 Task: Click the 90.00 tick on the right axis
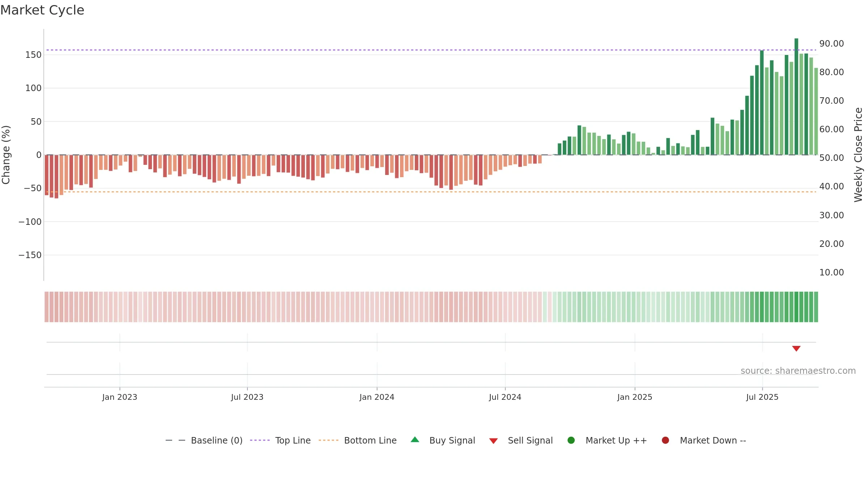tap(831, 44)
